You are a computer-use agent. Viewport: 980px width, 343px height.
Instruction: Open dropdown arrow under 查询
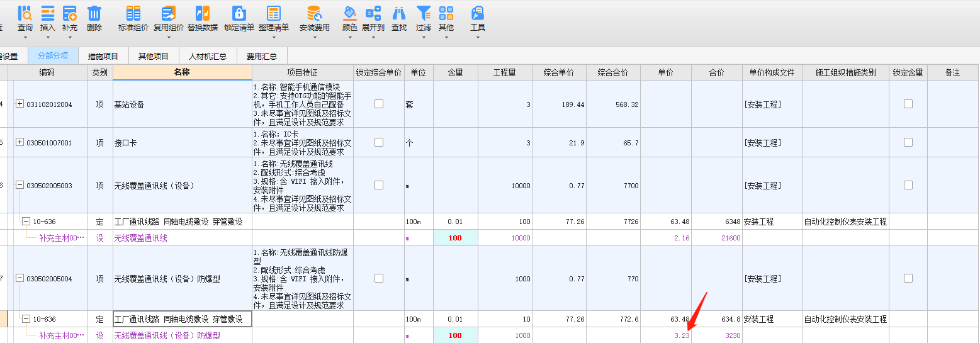point(25,37)
